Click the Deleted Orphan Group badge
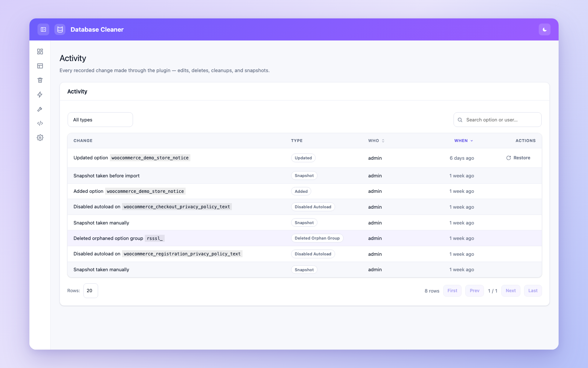This screenshot has height=368, width=588. (x=317, y=238)
